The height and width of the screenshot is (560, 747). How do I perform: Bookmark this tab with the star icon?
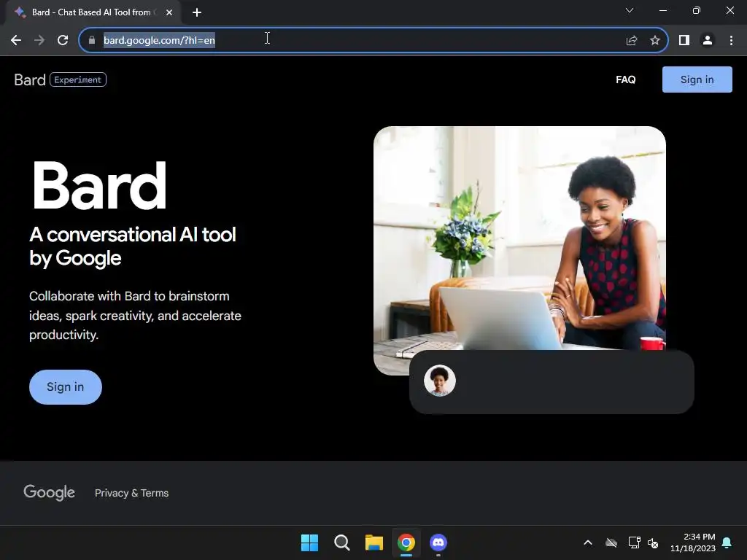click(655, 41)
